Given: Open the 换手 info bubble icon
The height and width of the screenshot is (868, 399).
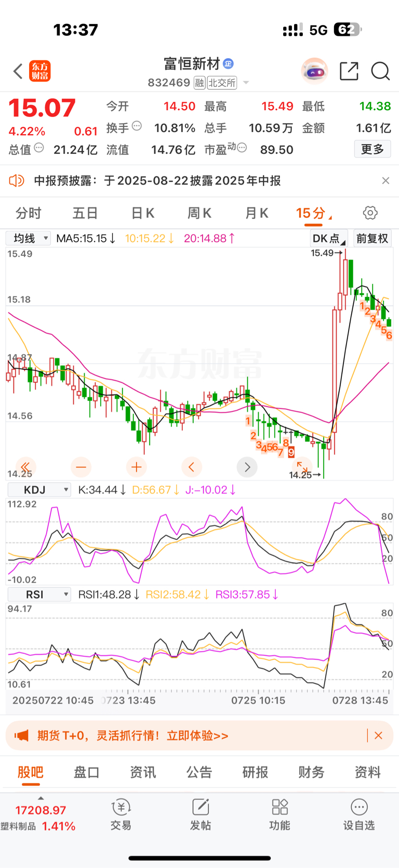Looking at the screenshot, I should 137,125.
